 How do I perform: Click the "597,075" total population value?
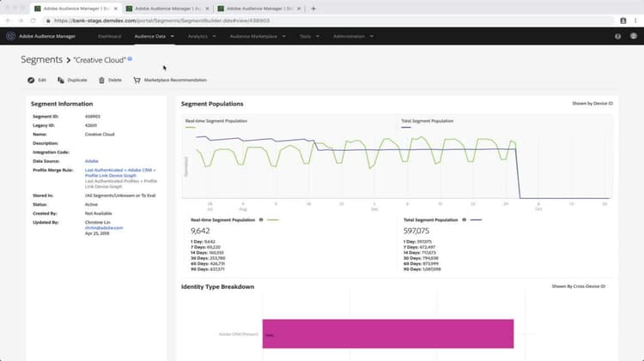(x=416, y=231)
